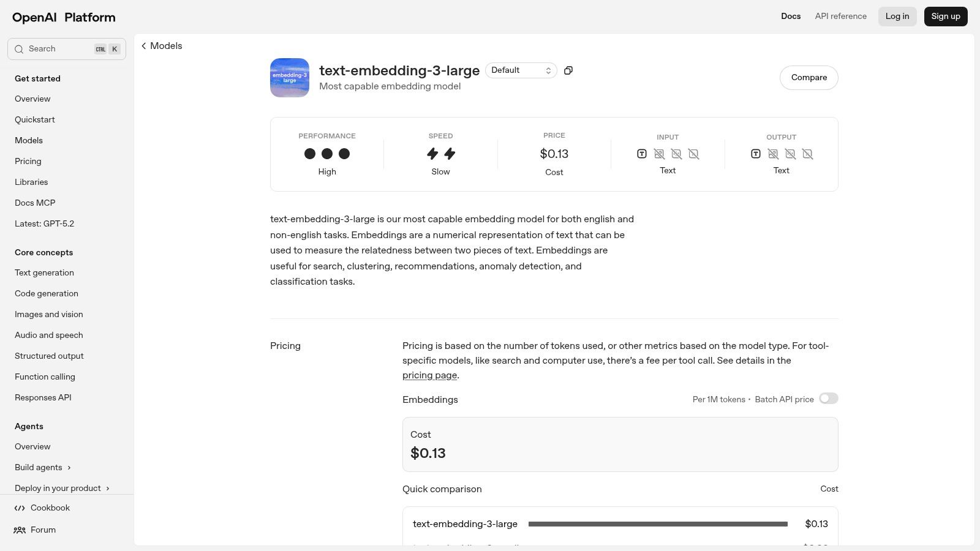
Task: Click the Cookbook code icon
Action: (x=20, y=508)
